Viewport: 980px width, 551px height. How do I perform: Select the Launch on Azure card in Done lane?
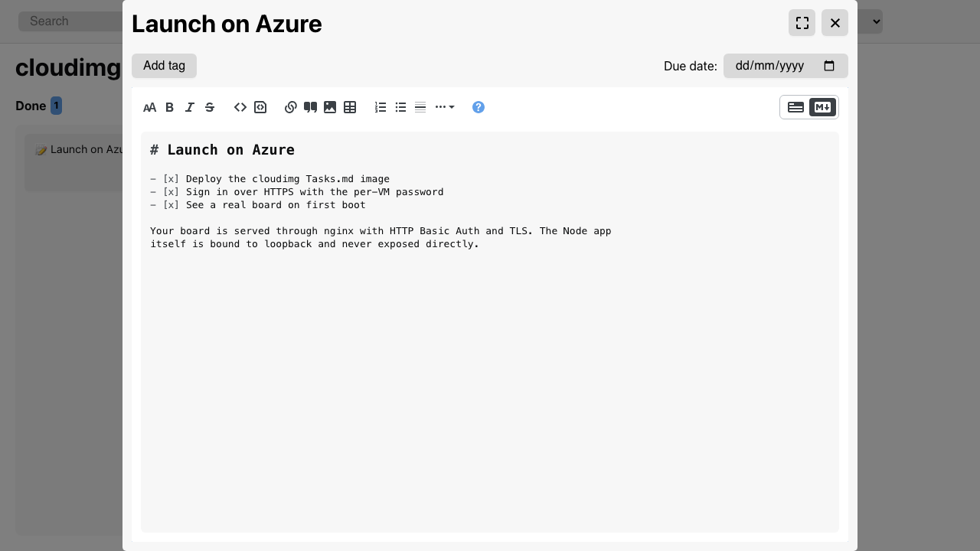point(73,162)
